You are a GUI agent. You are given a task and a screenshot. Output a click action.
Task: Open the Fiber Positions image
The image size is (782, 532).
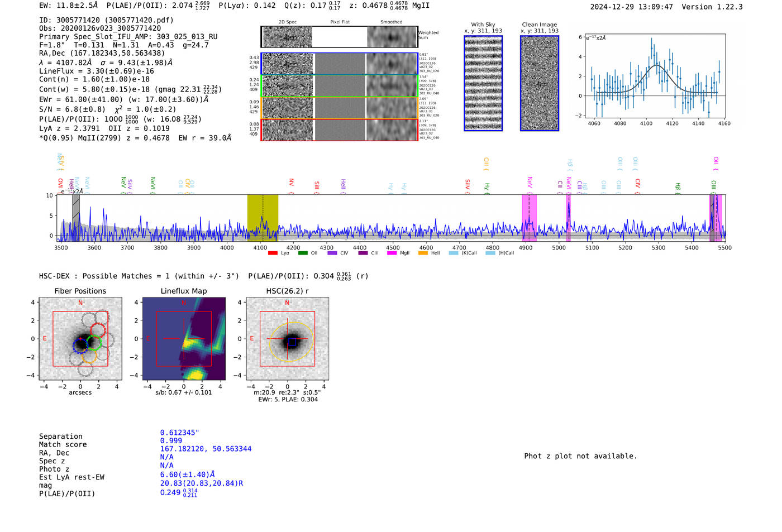(x=80, y=339)
